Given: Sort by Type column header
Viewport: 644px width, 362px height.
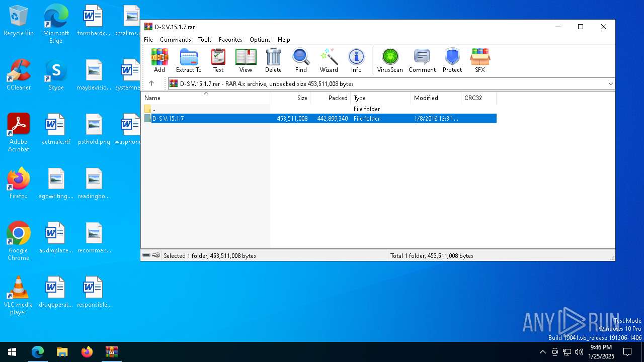Looking at the screenshot, I should (x=381, y=98).
